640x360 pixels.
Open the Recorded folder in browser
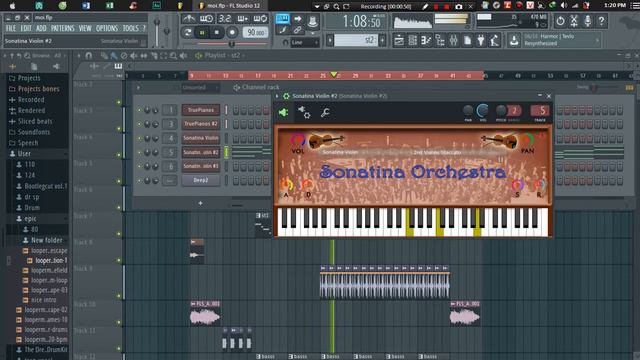pyautogui.click(x=31, y=100)
